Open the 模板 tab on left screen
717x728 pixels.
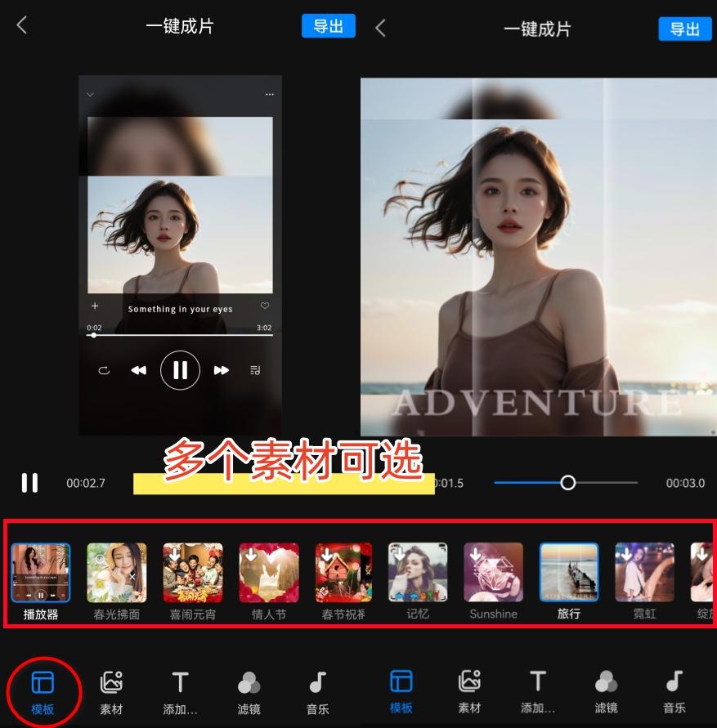43,693
